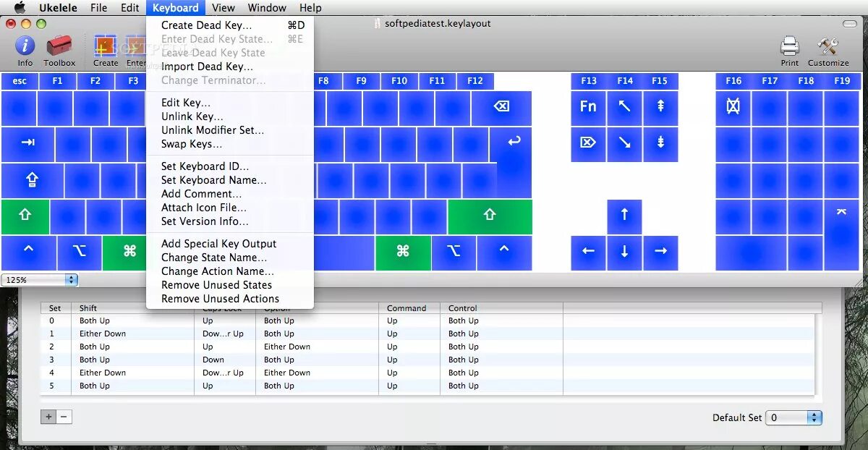
Task: Click the F19 function key
Action: coord(841,81)
